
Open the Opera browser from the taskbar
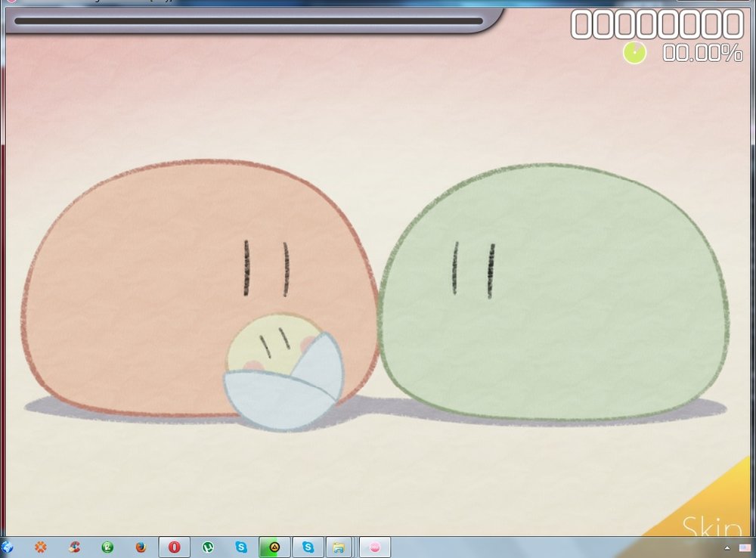coord(175,547)
